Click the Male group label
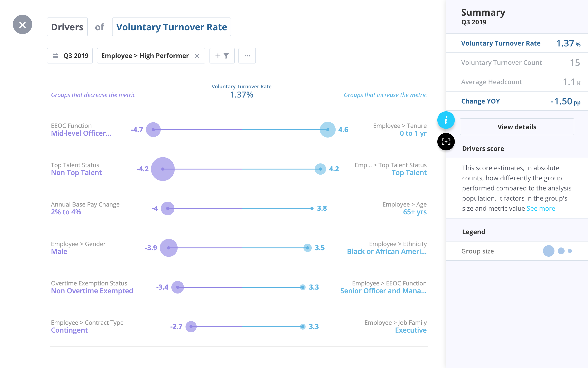The width and height of the screenshot is (588, 368). point(59,251)
